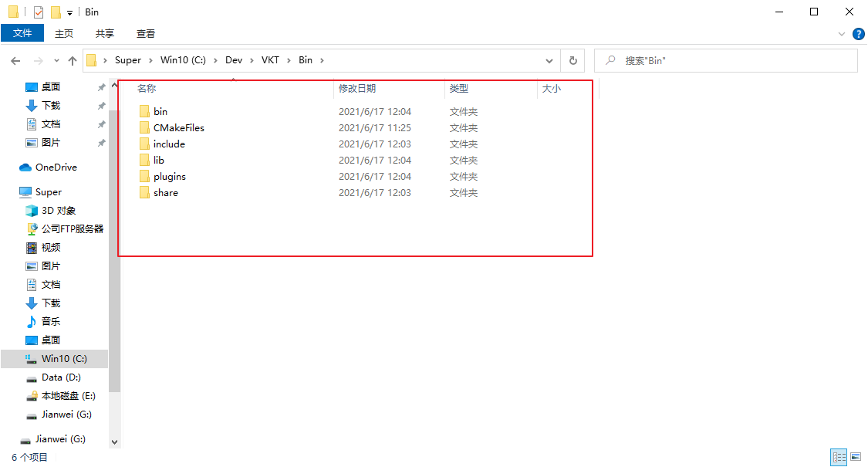Click the navigation pane scroll down arrow
The width and height of the screenshot is (868, 467).
click(115, 442)
